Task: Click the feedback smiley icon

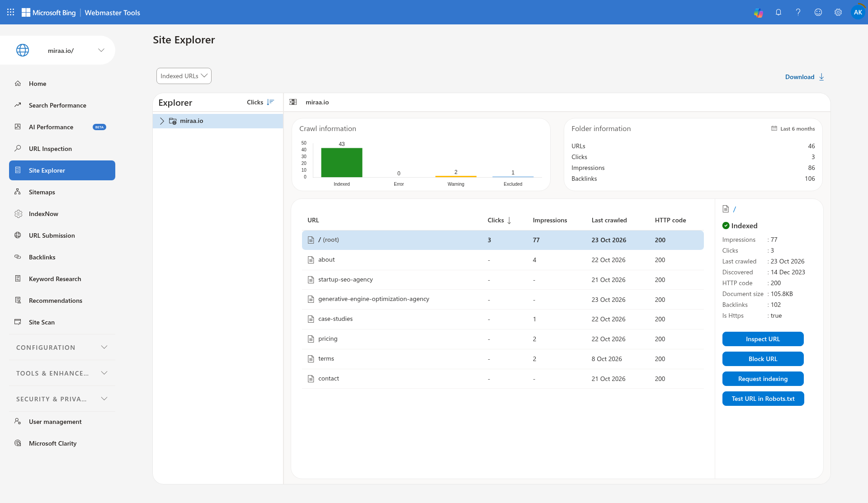Action: coord(818,13)
